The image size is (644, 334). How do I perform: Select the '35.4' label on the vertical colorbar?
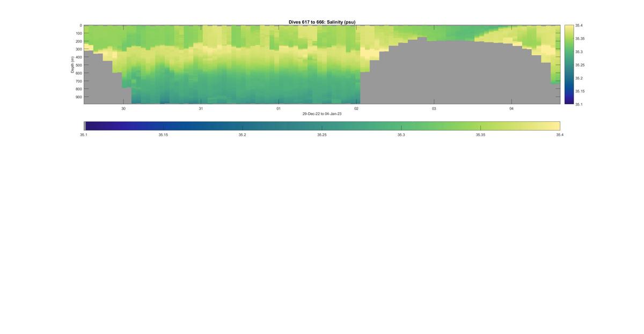click(x=579, y=25)
